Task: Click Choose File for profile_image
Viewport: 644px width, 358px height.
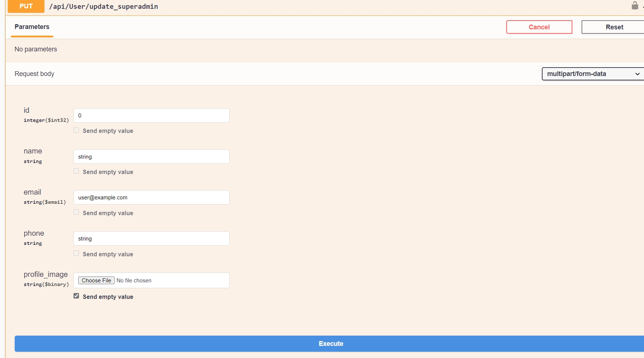Action: tap(96, 281)
